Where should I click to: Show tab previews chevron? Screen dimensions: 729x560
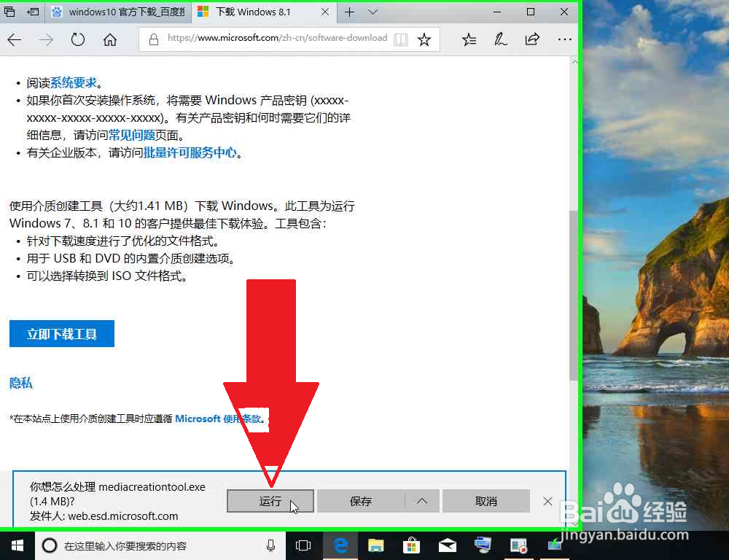click(x=373, y=12)
